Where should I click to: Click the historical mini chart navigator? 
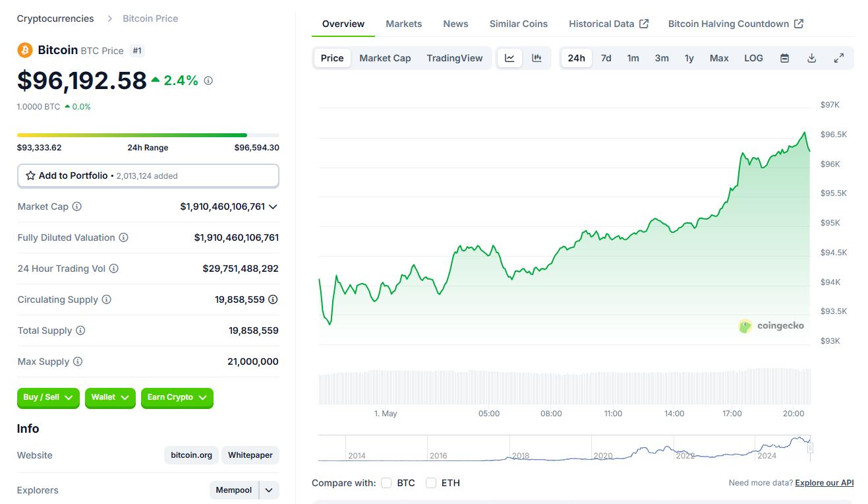pos(564,448)
